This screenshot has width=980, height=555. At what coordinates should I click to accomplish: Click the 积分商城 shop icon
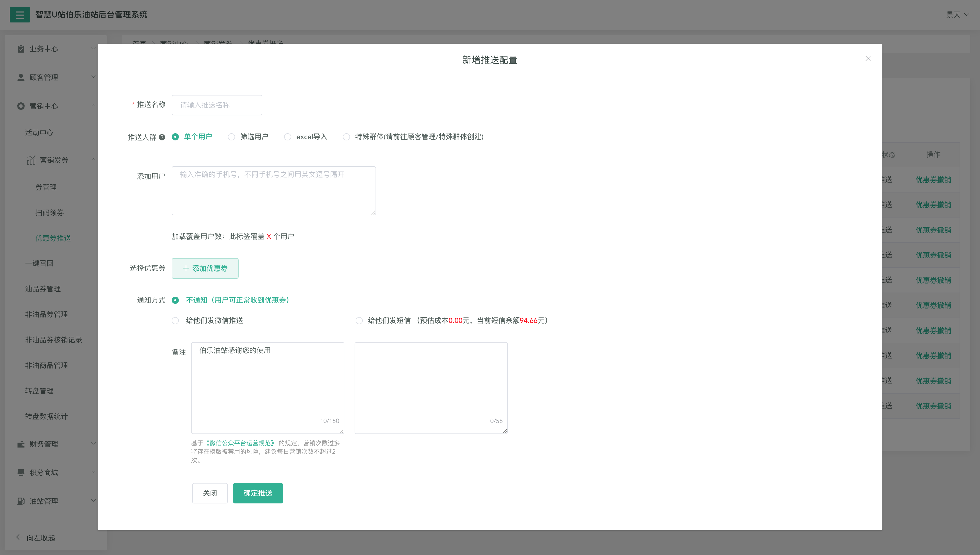[21, 473]
